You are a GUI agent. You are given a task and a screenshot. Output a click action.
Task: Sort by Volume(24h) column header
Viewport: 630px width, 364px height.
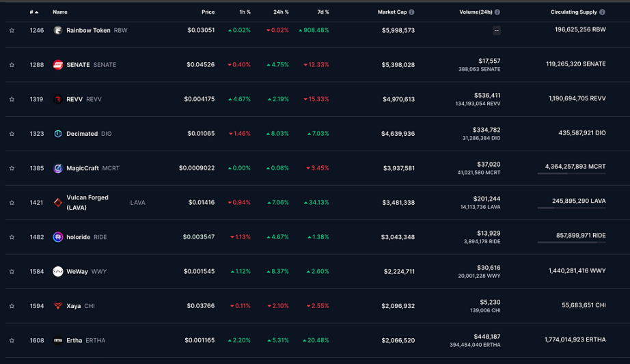pyautogui.click(x=476, y=12)
